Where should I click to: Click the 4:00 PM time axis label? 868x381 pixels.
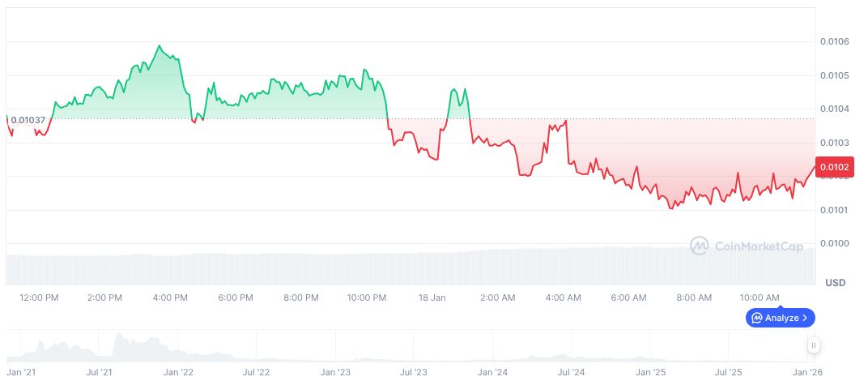[x=170, y=298]
